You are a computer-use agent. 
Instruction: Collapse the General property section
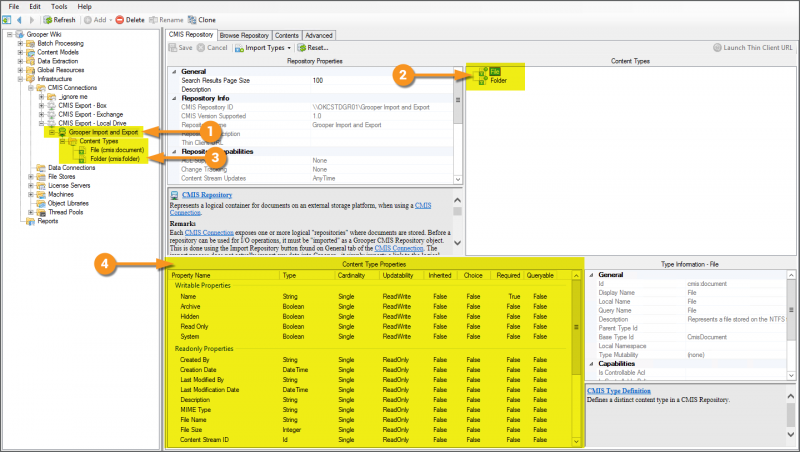[174, 71]
